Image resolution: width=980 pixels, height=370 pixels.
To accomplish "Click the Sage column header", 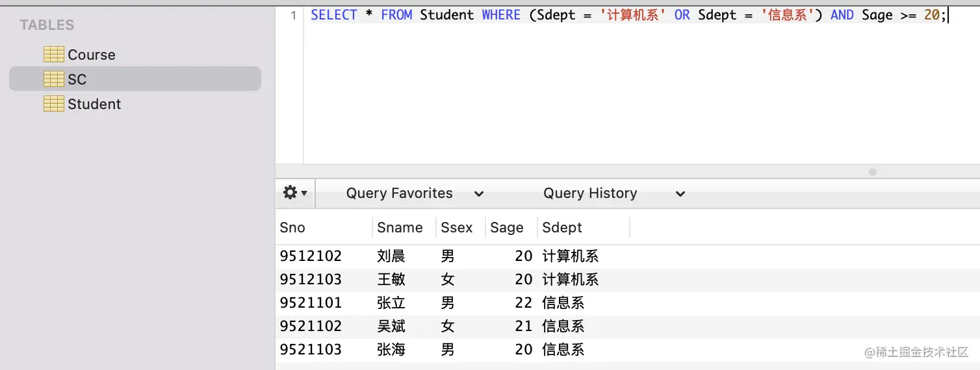I will click(x=507, y=228).
